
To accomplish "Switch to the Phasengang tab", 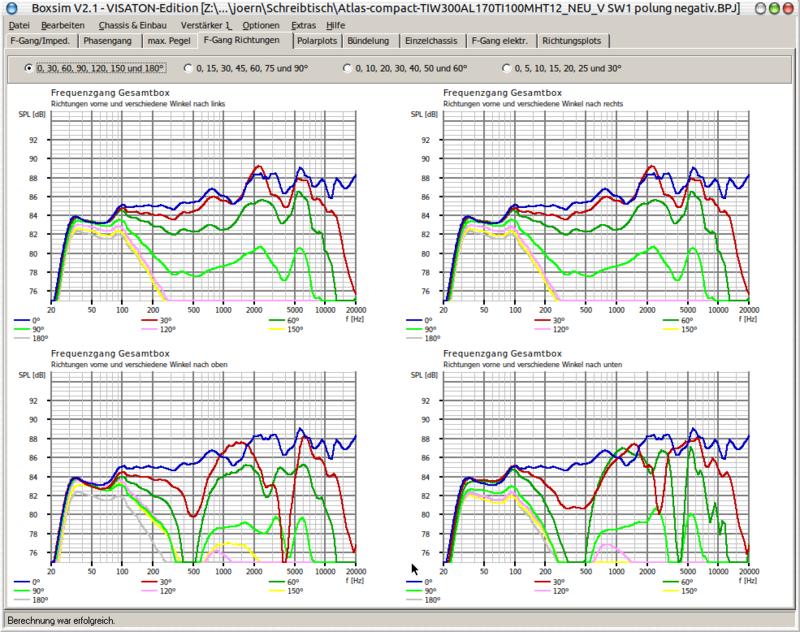I will tap(109, 41).
